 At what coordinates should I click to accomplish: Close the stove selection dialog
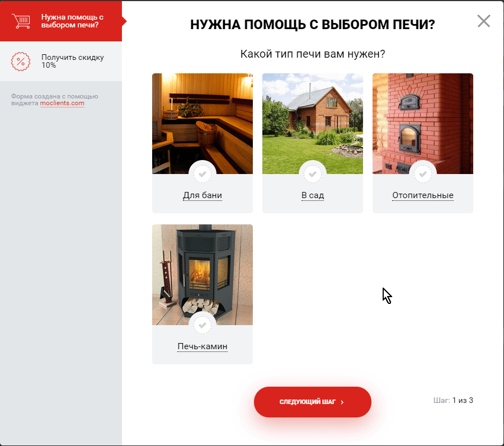coord(483,21)
